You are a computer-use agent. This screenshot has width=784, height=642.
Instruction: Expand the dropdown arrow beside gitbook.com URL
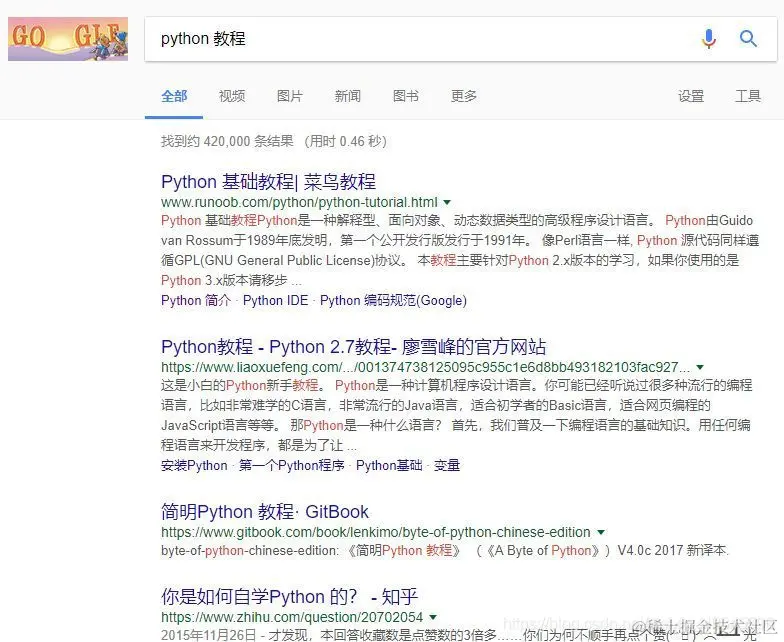point(601,532)
